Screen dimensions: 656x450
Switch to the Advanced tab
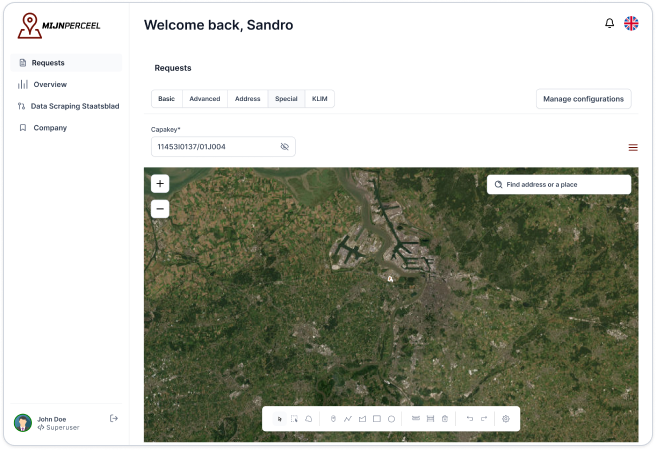pyautogui.click(x=205, y=99)
